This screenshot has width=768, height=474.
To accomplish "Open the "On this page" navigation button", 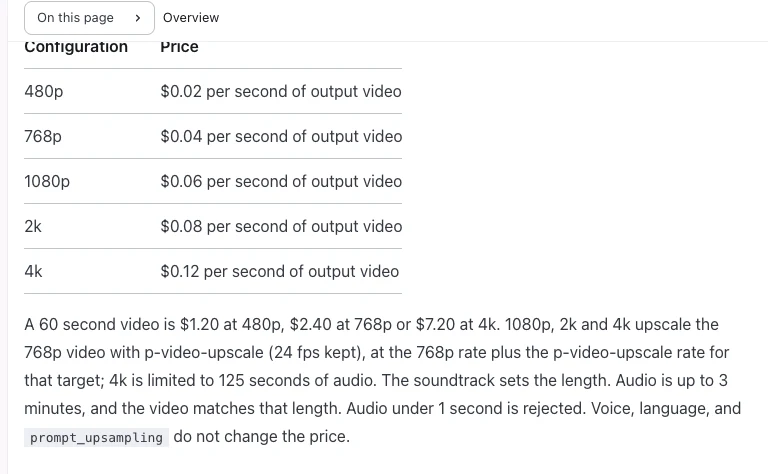I will click(x=89, y=18).
